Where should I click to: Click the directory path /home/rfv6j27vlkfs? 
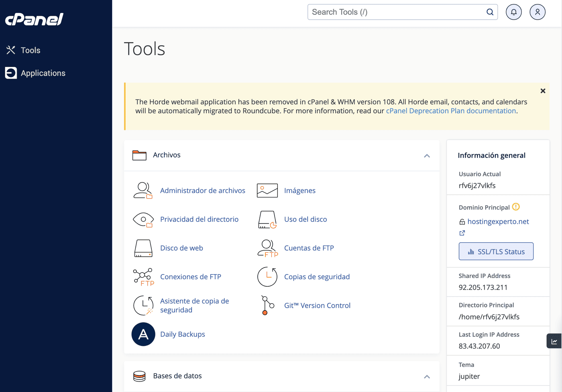coord(489,317)
